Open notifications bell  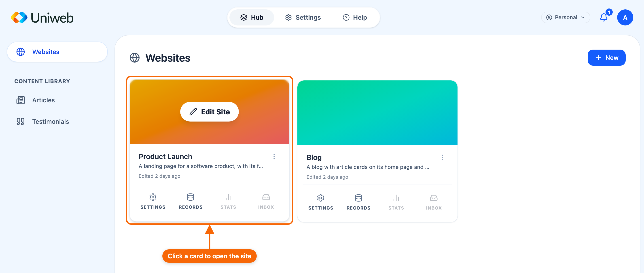(x=604, y=17)
